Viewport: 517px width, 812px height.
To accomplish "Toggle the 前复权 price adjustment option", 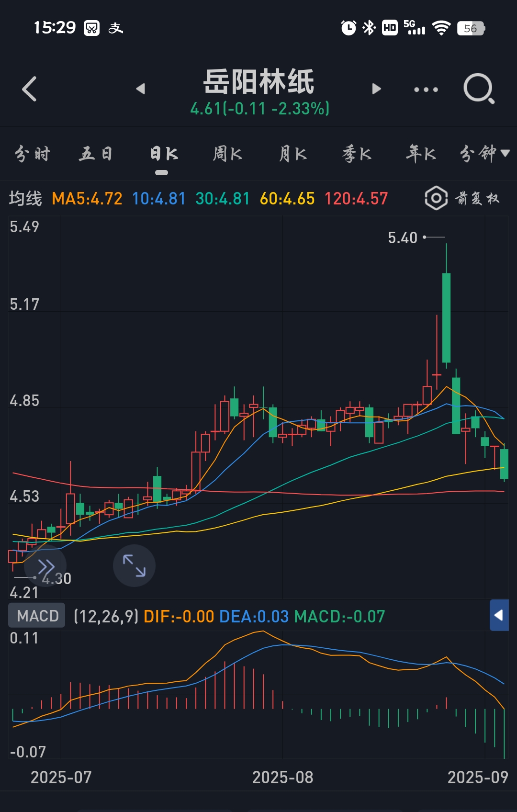I will (477, 198).
